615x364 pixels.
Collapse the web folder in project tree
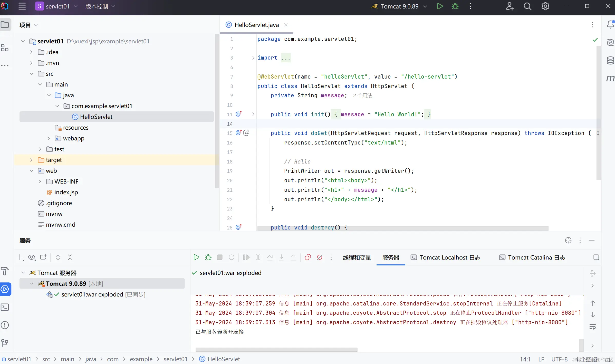[x=31, y=171]
